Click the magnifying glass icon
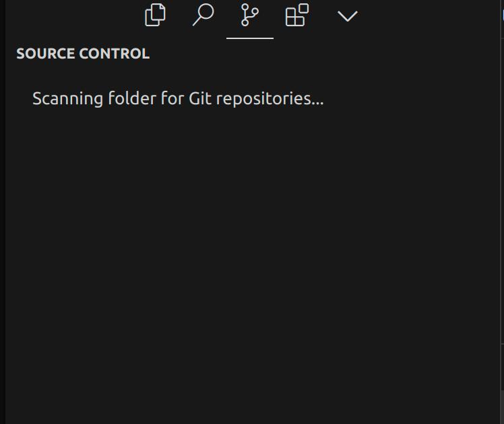This screenshot has width=504, height=424. click(x=203, y=15)
